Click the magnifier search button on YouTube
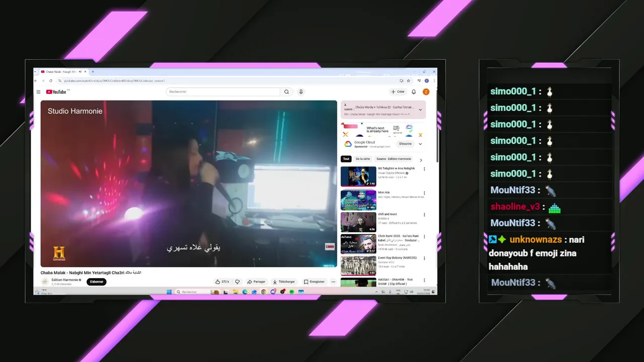The width and height of the screenshot is (644, 362). pos(287,92)
